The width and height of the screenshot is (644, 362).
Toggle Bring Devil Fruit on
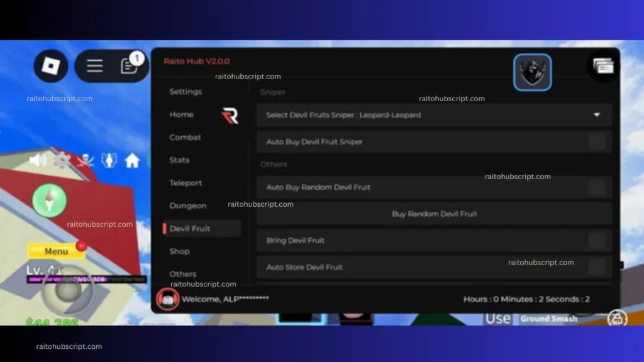[x=597, y=241]
